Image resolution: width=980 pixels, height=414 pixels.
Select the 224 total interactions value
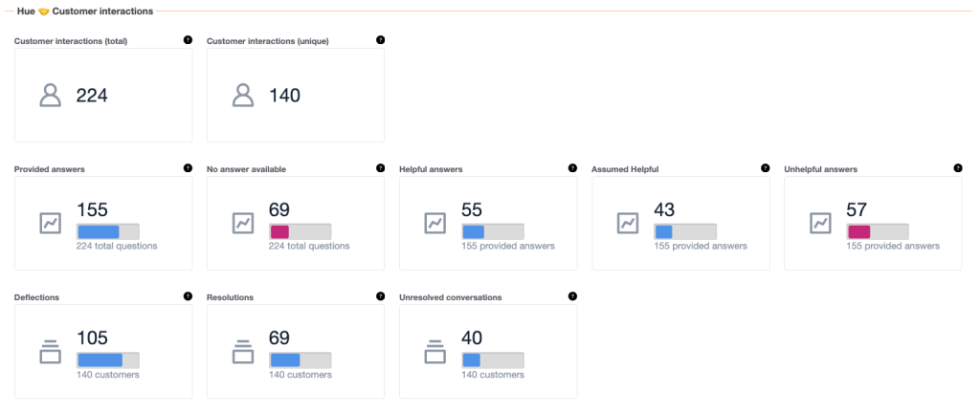point(92,96)
